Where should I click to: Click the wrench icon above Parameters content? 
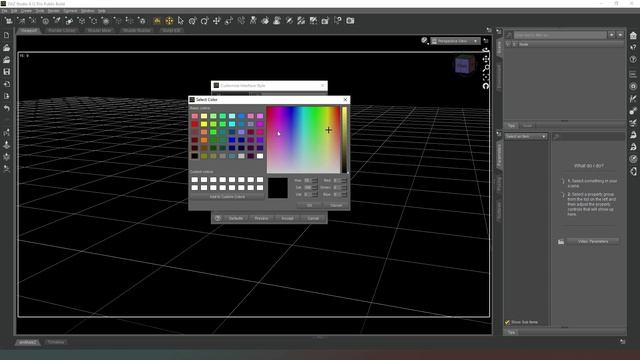click(x=556, y=137)
